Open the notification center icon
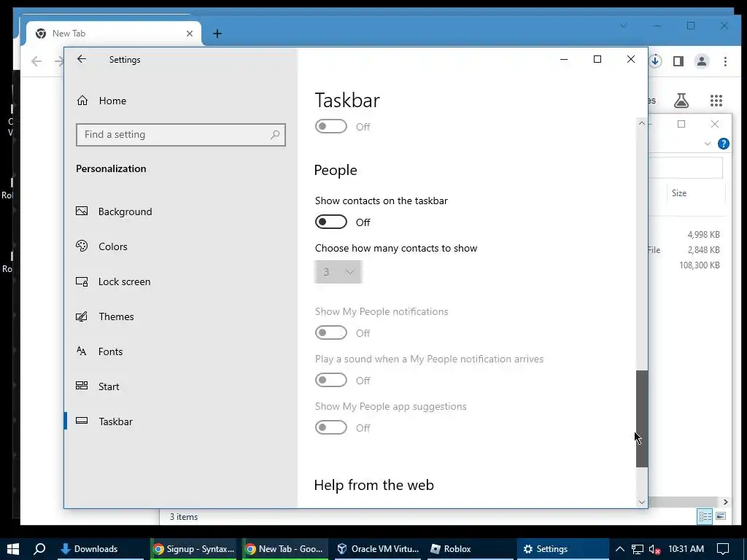Image resolution: width=747 pixels, height=560 pixels. [723, 549]
